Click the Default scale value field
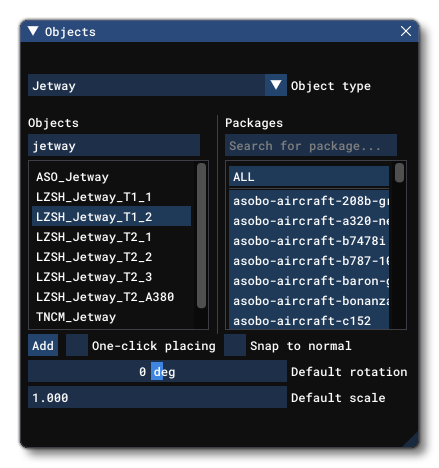 coord(157,397)
